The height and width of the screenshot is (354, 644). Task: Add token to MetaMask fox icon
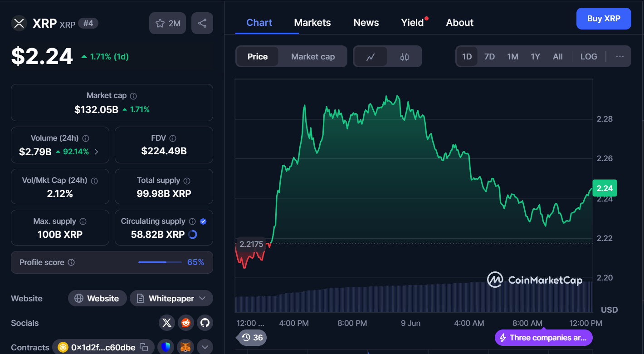coord(185,347)
